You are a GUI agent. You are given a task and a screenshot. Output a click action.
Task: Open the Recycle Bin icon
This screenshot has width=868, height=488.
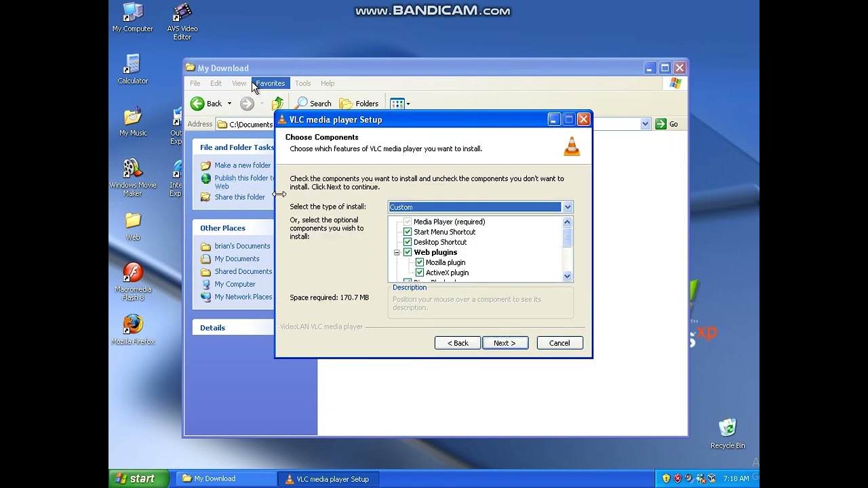pos(728,434)
